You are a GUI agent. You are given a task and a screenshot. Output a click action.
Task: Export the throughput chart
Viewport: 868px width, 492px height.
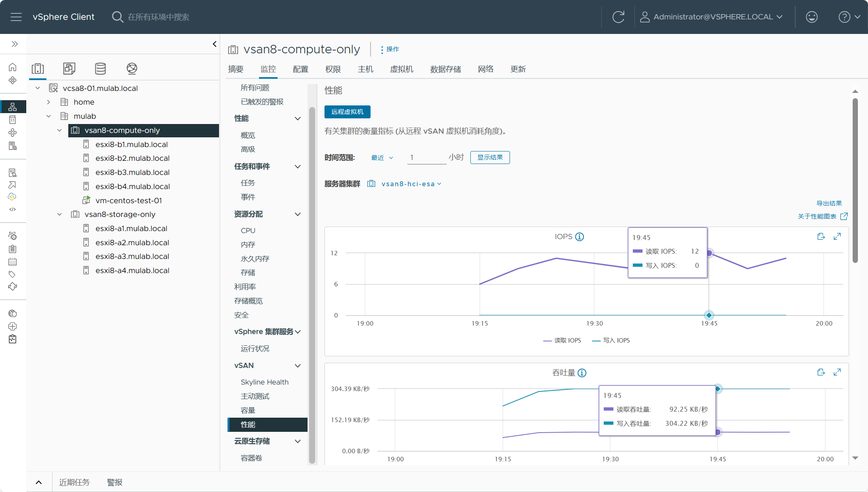[821, 372]
